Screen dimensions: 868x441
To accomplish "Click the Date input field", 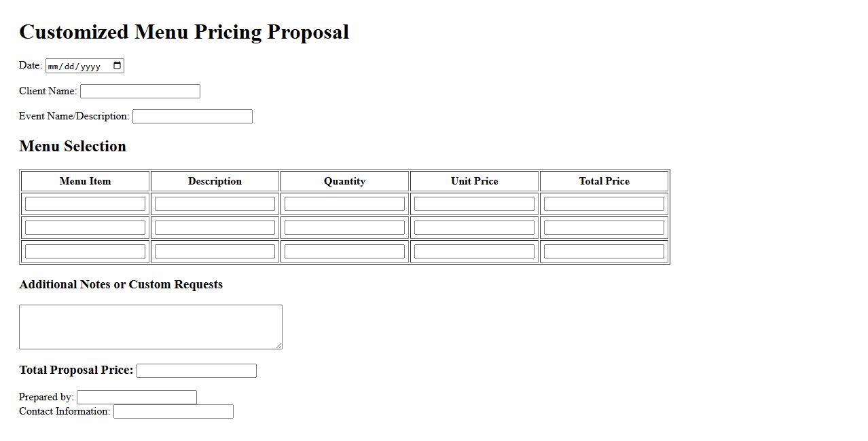I will click(75, 66).
